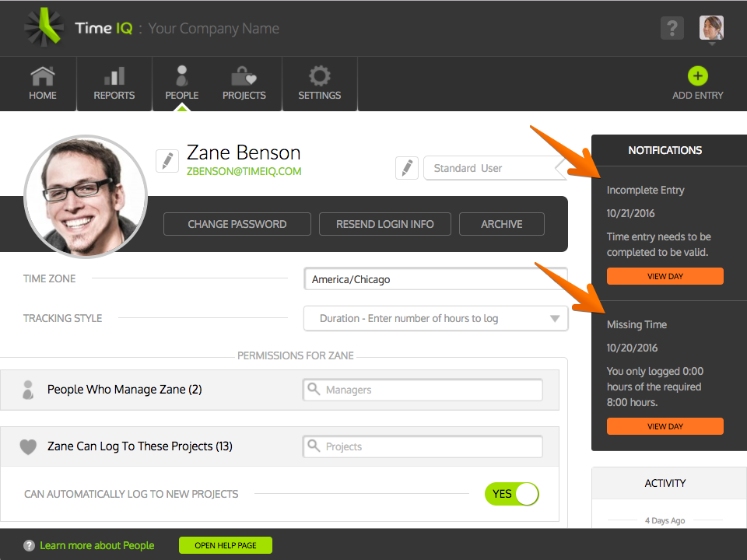
Task: Toggle automatic logging to new projects
Action: pos(512,494)
